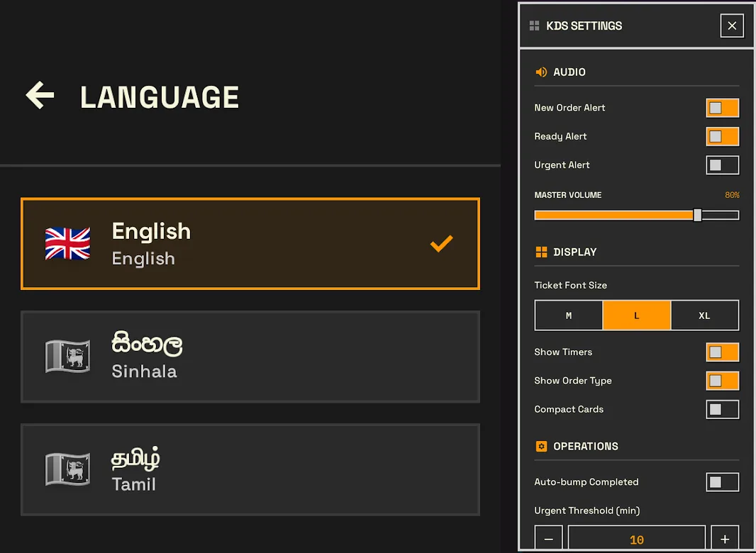Click the AUDIO section heading

coord(569,72)
